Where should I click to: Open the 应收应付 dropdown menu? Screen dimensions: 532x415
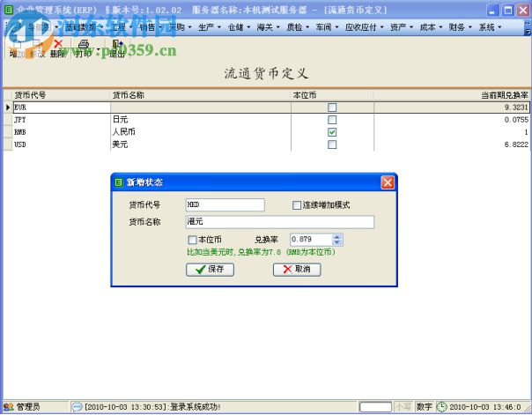pyautogui.click(x=364, y=27)
